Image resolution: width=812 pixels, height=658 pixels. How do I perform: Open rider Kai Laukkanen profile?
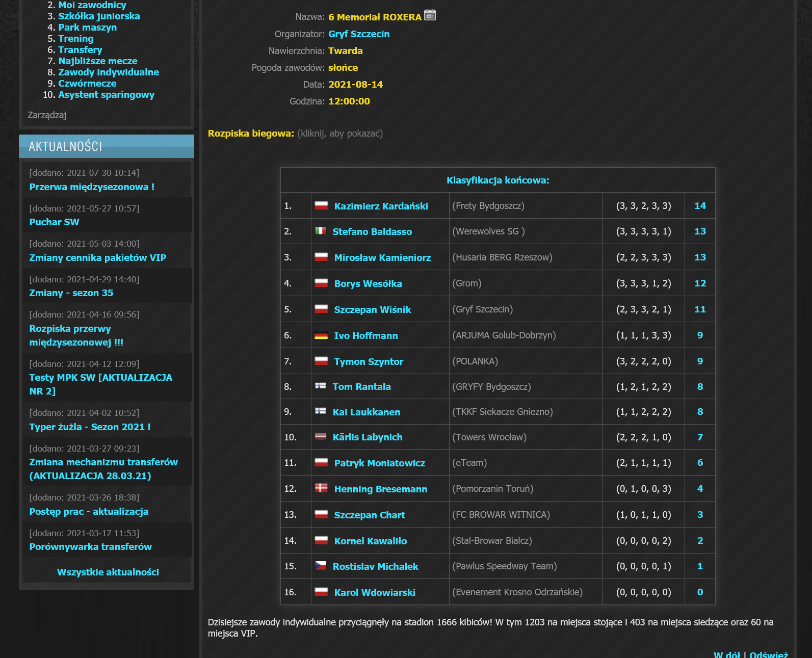366,412
